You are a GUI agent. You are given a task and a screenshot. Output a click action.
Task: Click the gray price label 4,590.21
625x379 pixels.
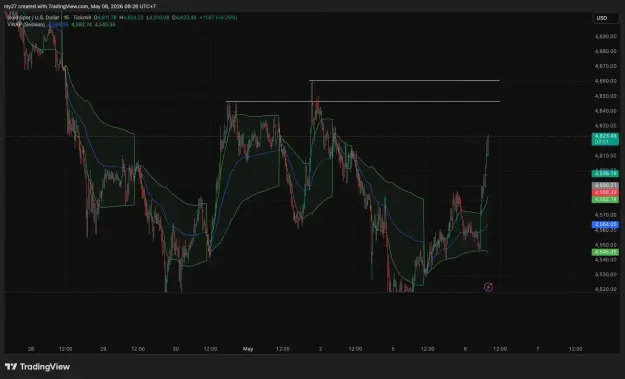[605, 185]
